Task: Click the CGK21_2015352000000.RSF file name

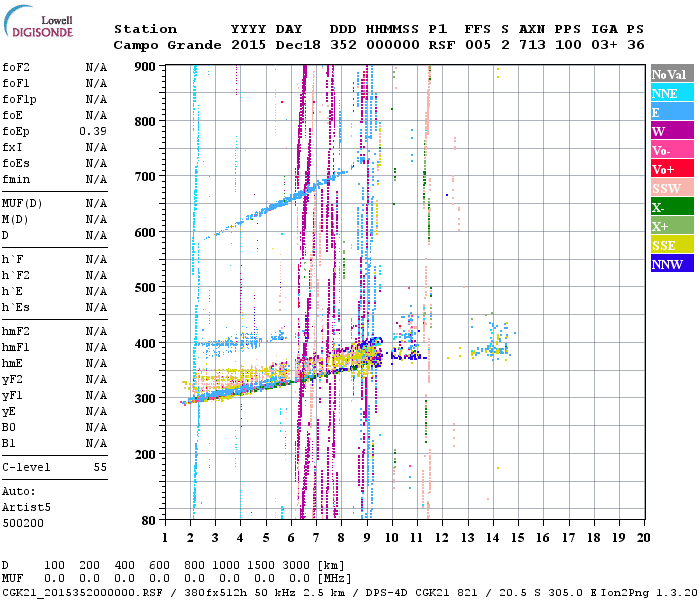Action: point(82,593)
